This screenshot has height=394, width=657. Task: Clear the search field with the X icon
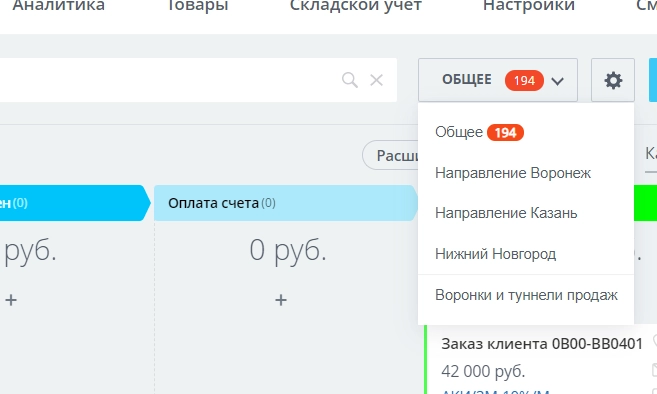pos(376,80)
